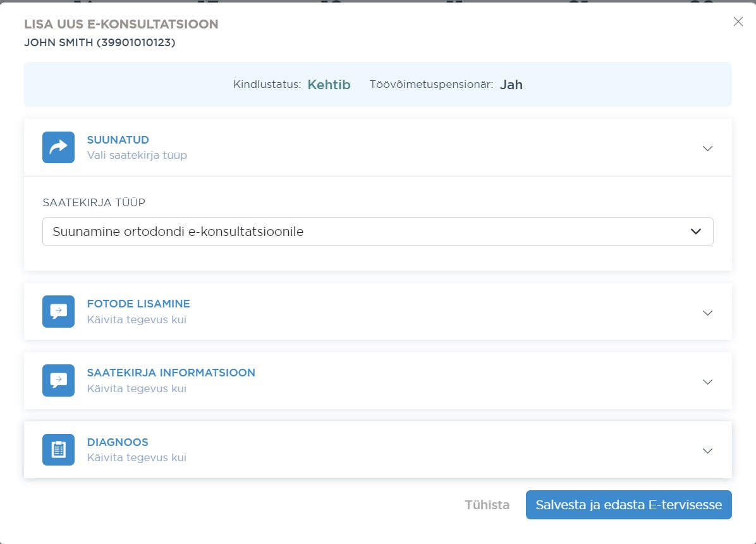756x544 pixels.
Task: Open the DIAGNOOS heading
Action: point(117,442)
